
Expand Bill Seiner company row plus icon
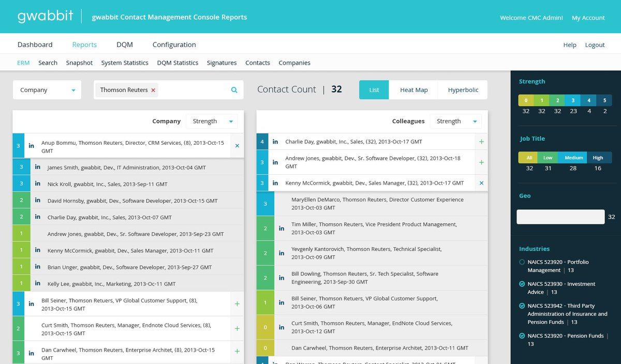tap(237, 304)
